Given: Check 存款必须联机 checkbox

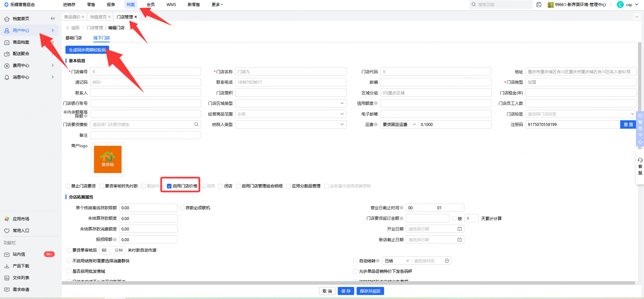Looking at the screenshot, I should pyautogui.click(x=182, y=208).
